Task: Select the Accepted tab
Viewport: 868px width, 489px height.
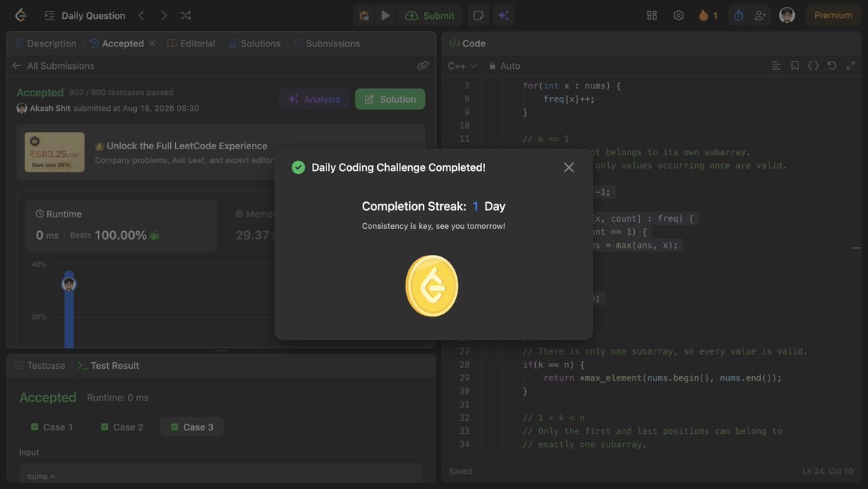Action: coord(117,43)
